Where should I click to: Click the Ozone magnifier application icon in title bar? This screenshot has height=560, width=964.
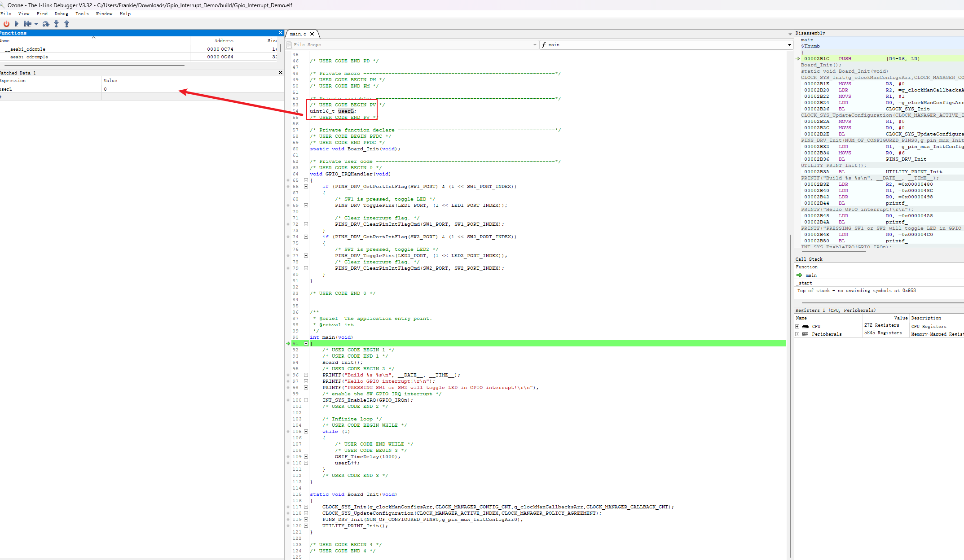point(3,5)
